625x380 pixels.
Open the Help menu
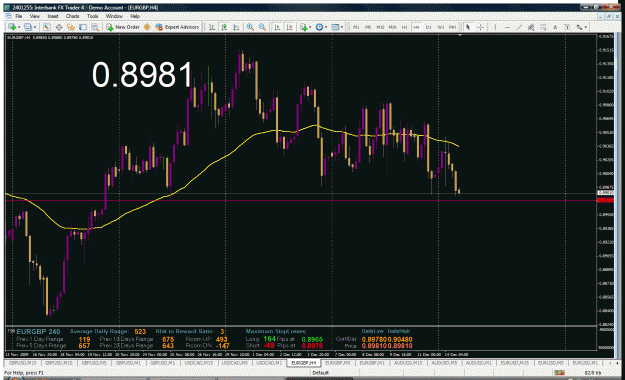pyautogui.click(x=135, y=16)
